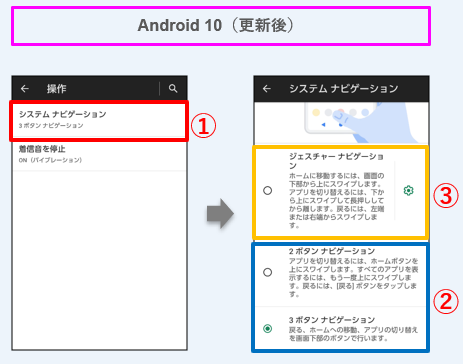The height and width of the screenshot is (364, 463).
Task: Select ジェスチャー ナビゲーション radio button
Action: [267, 191]
